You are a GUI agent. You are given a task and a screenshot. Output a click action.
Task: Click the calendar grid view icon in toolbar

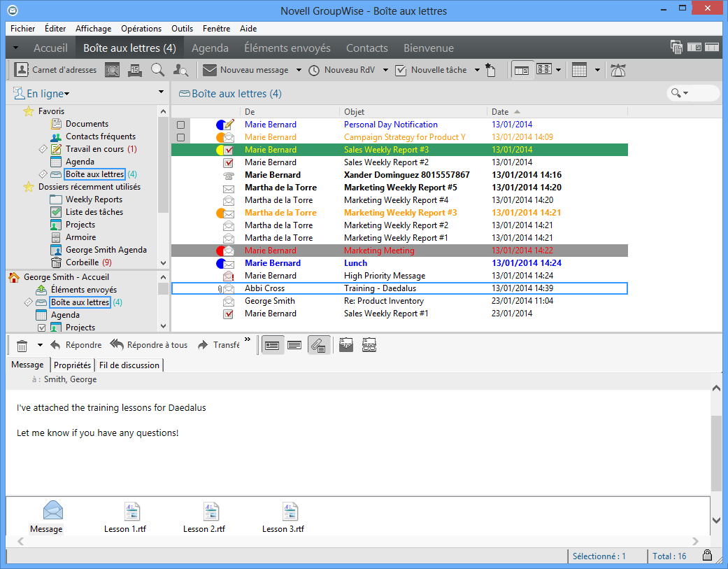580,70
